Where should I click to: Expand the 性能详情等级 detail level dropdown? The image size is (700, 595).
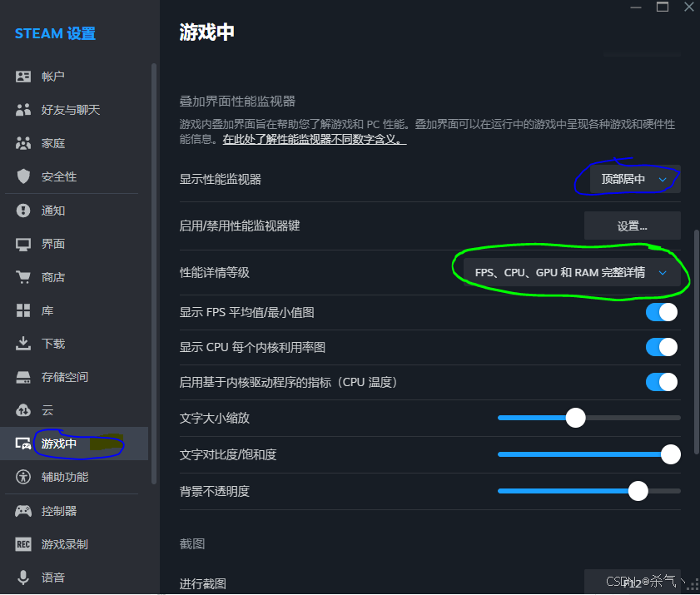point(569,272)
